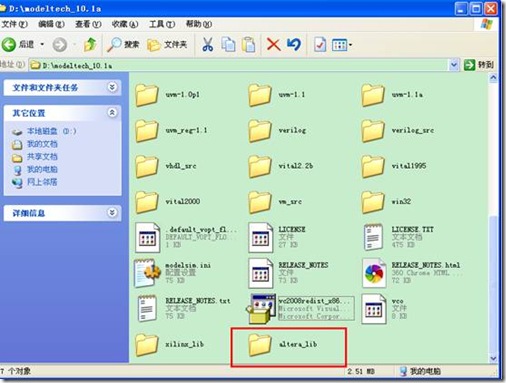Click the Go button beside address bar
The image size is (506, 383).
479,65
